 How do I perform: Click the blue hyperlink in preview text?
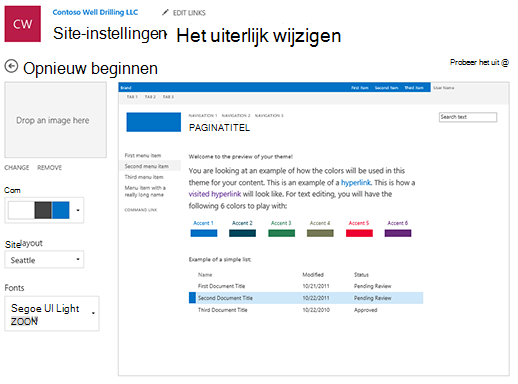(356, 182)
